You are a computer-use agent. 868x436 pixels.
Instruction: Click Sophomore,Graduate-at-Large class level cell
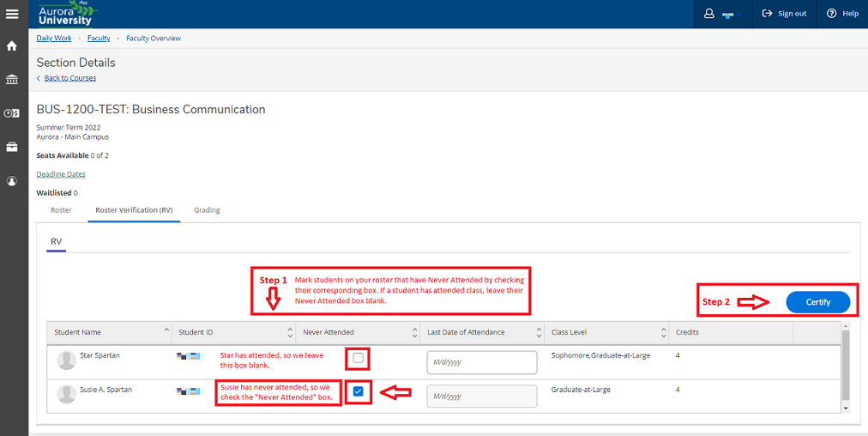coord(600,355)
